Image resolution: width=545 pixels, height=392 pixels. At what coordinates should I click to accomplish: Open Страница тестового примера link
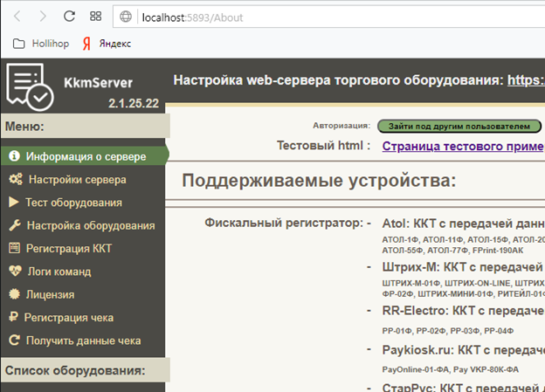463,146
